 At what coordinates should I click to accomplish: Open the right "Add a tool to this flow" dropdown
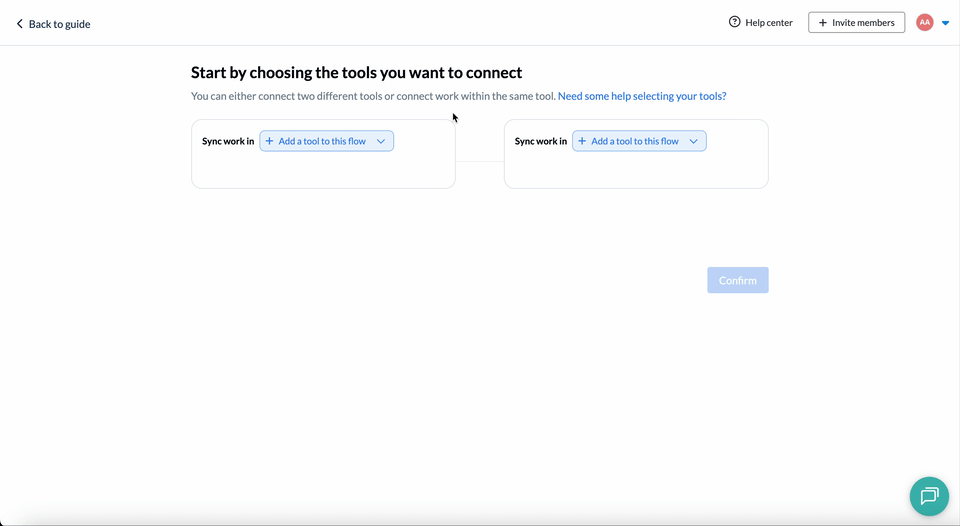635,141
